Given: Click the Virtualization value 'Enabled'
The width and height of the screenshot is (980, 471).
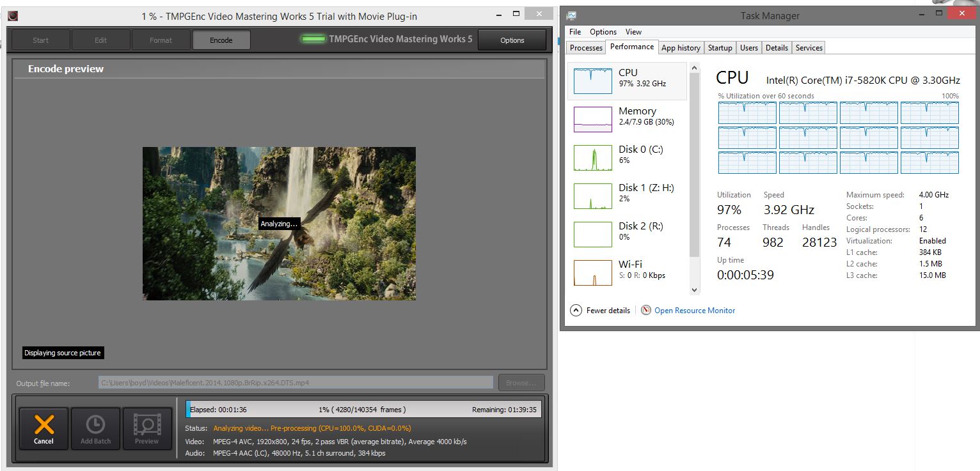Looking at the screenshot, I should (932, 241).
